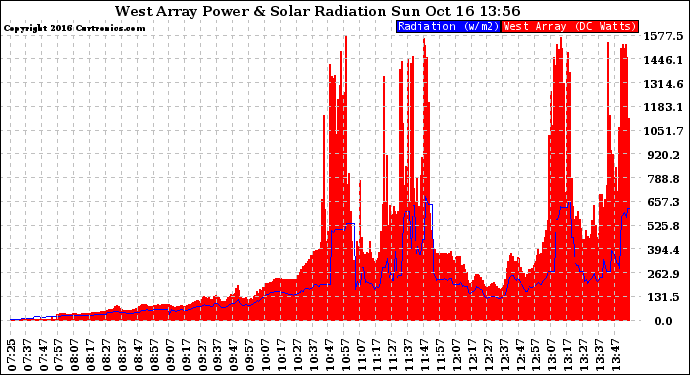Click the y-axis value 1314.6
Screen dimensions: 690x375
coord(663,83)
